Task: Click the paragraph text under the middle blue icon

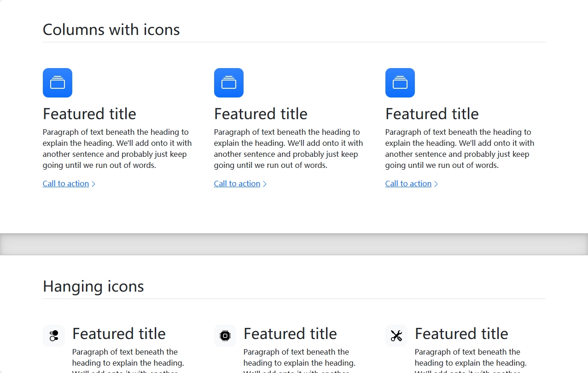Action: pyautogui.click(x=289, y=149)
